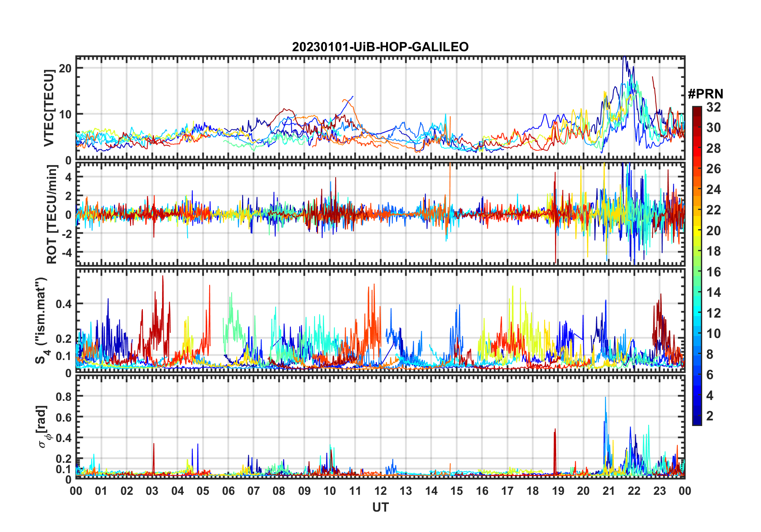Click x-axis tick label 05
The image size is (761, 532).
[x=203, y=491]
